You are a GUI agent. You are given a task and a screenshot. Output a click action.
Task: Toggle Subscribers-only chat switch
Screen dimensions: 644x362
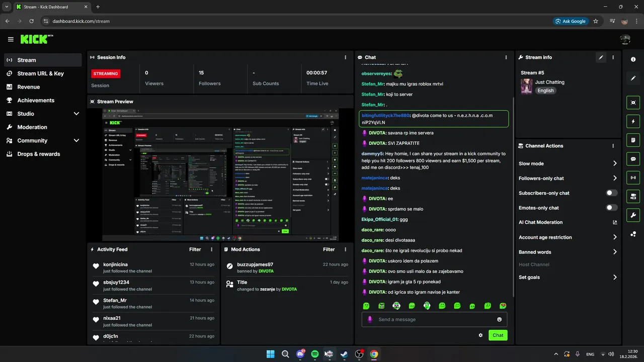(612, 193)
